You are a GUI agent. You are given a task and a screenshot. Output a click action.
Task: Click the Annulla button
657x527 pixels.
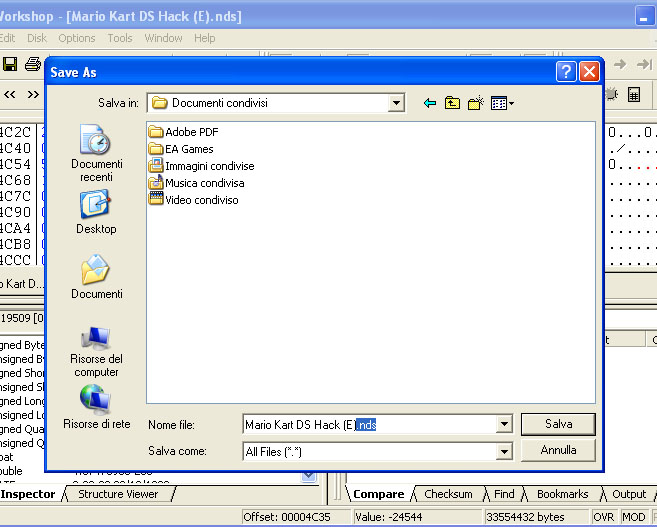point(558,450)
